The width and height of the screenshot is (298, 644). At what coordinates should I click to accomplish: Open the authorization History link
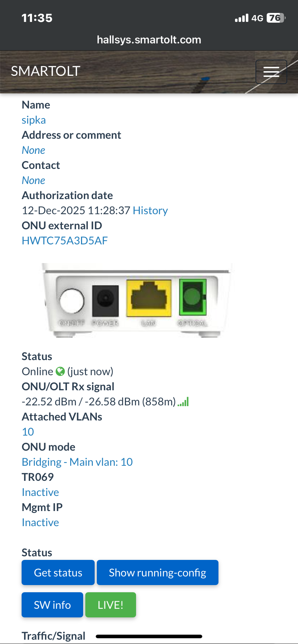(150, 211)
